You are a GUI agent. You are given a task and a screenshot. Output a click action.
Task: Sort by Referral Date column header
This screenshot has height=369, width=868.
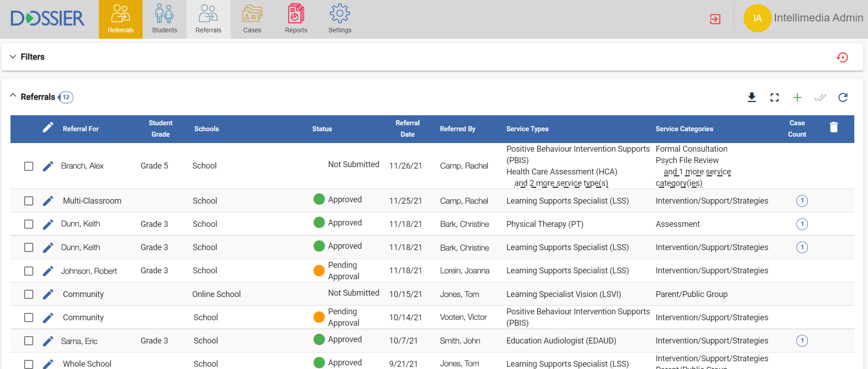point(407,128)
